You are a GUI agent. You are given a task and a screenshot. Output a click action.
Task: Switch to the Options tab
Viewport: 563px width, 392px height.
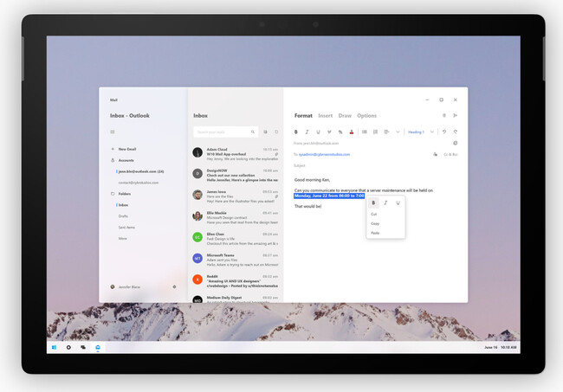[x=366, y=115]
